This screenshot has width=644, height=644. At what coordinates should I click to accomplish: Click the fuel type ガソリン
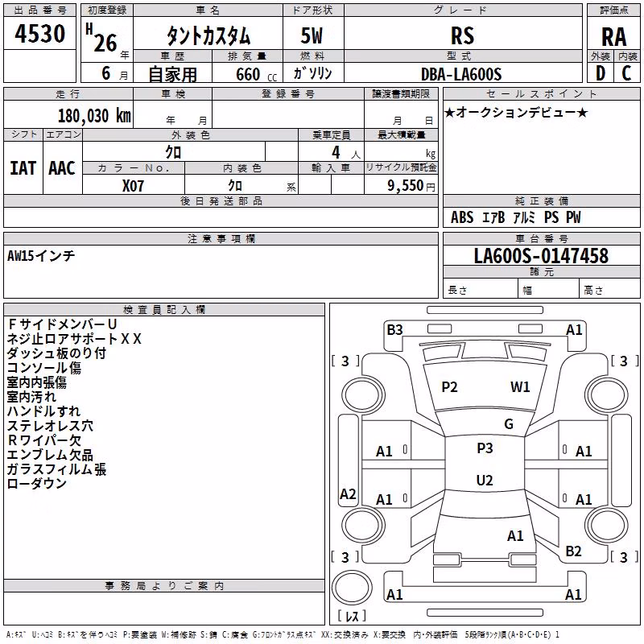coord(312,73)
